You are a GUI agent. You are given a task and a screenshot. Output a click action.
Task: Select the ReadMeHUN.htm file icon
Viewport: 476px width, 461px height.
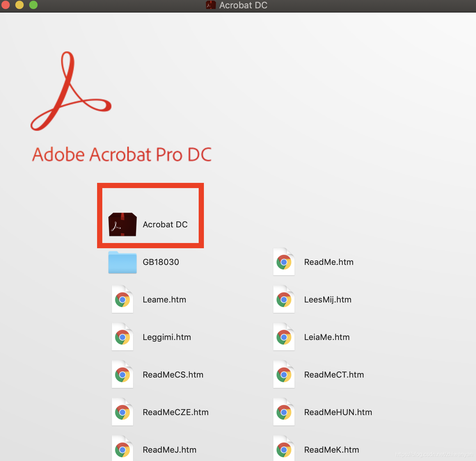click(x=284, y=412)
